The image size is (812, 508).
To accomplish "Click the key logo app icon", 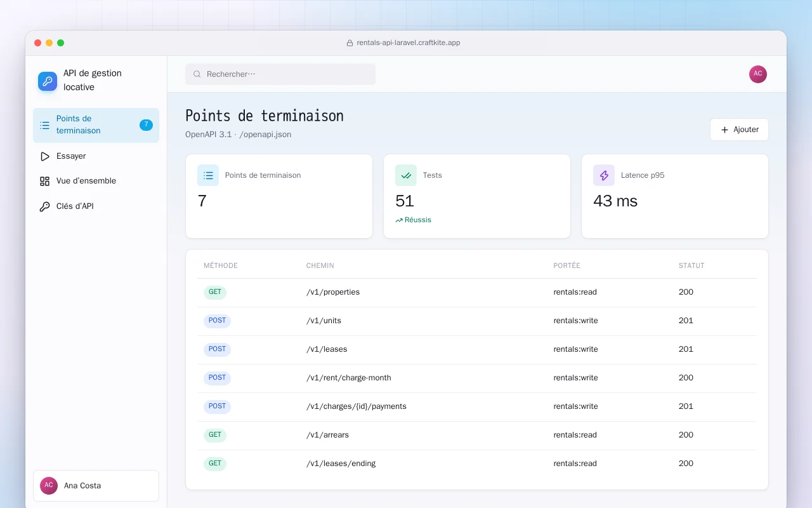I will click(48, 81).
